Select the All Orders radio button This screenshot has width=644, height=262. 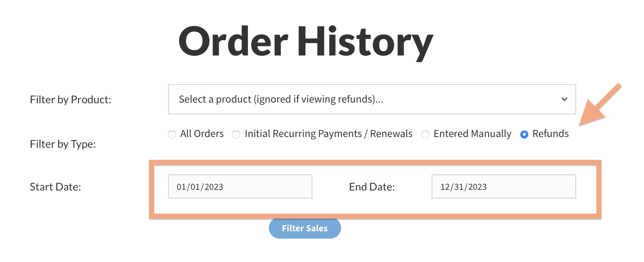pos(172,134)
